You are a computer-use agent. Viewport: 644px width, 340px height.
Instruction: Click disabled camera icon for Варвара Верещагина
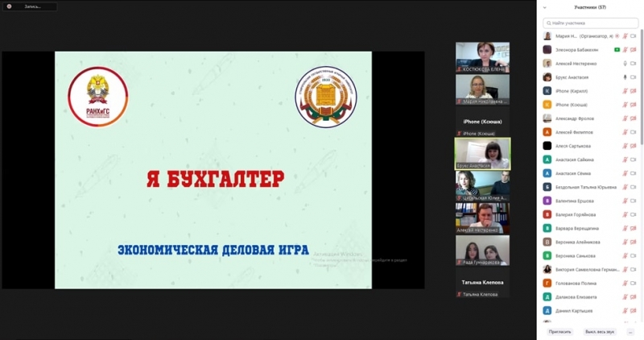coord(634,228)
